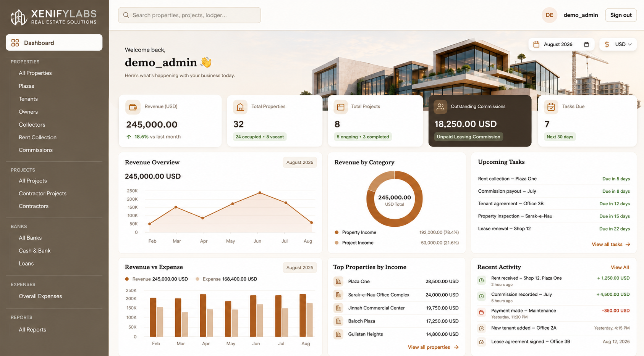Image resolution: width=644 pixels, height=356 pixels.
Task: Click the Unpaid Leasing Commission badge
Action: pos(468,137)
